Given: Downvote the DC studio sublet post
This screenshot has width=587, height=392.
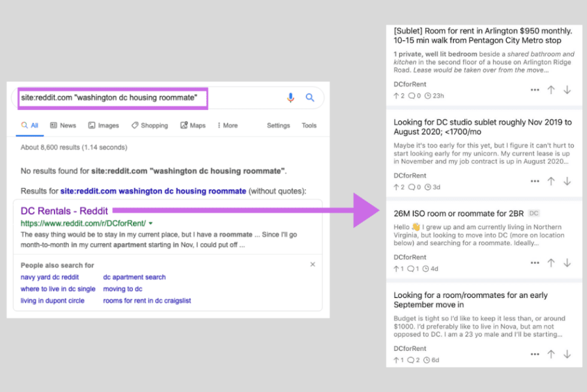Looking at the screenshot, I should pyautogui.click(x=567, y=181).
